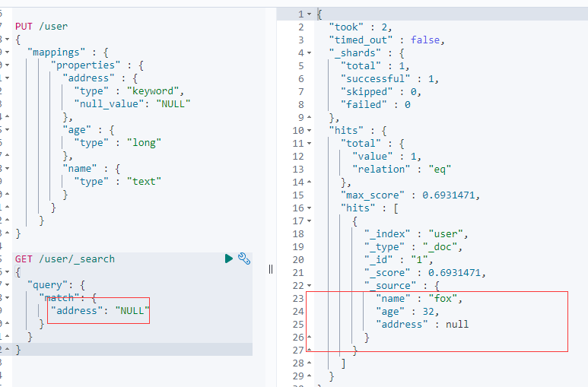Run the GET /user/_search request
588x387 pixels.
click(x=229, y=259)
